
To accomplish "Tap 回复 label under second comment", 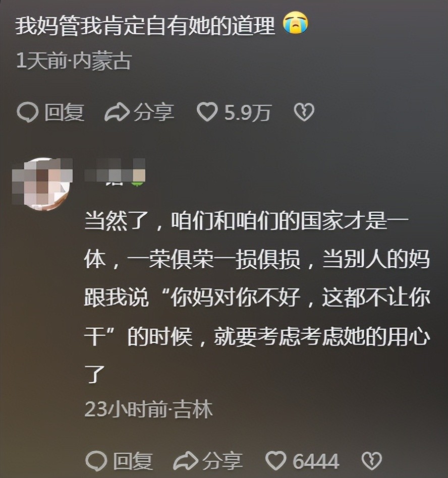I will 133,461.
